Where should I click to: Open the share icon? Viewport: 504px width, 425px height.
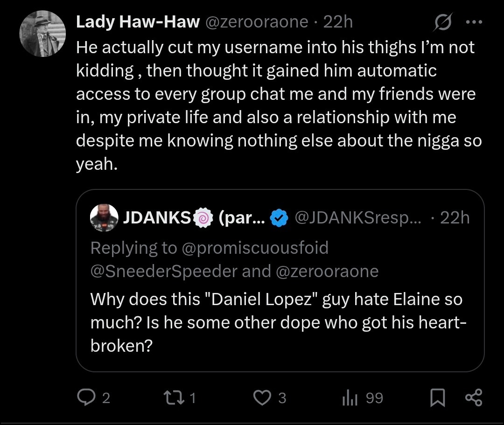point(473,397)
